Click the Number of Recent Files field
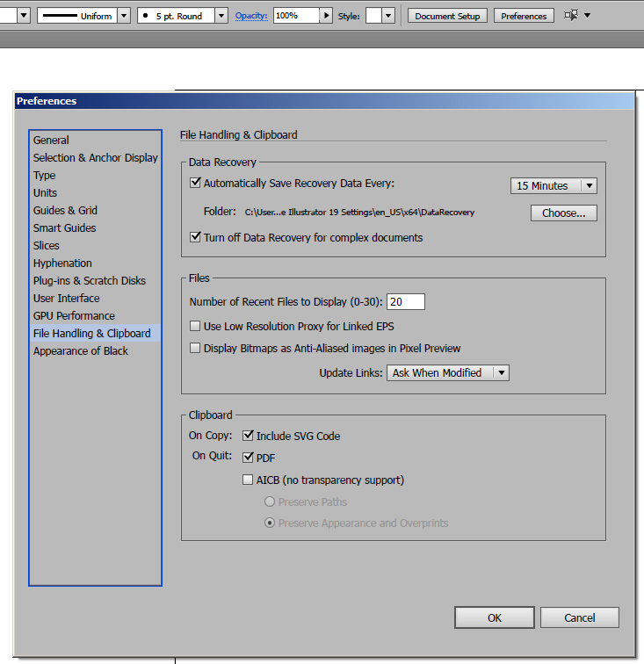The image size is (644, 664). (x=406, y=301)
